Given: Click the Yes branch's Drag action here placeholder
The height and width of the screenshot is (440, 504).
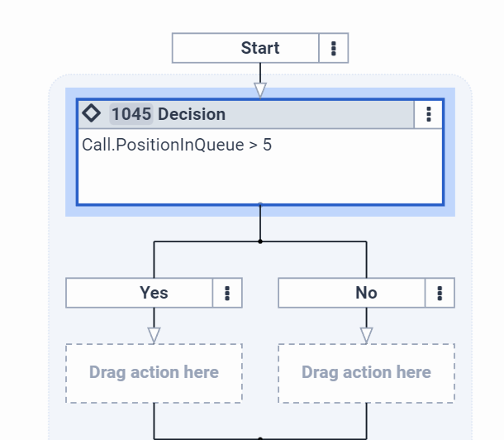Looking at the screenshot, I should (154, 373).
